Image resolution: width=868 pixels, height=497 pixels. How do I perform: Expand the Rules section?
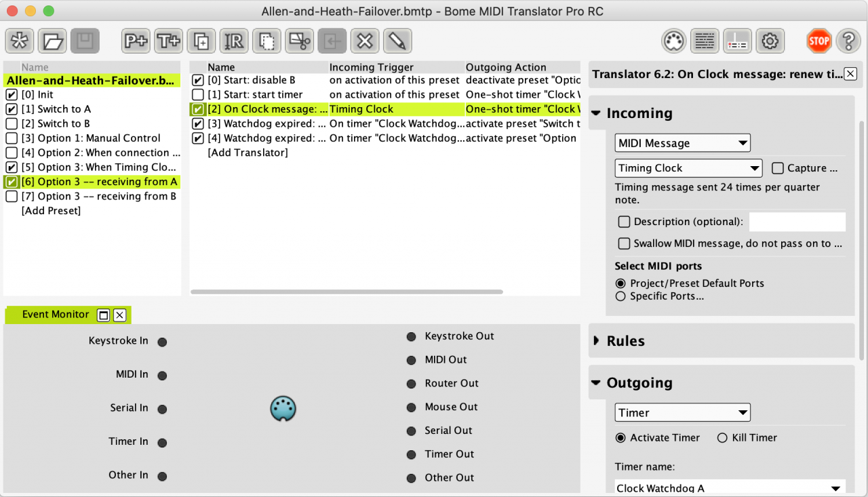click(597, 341)
